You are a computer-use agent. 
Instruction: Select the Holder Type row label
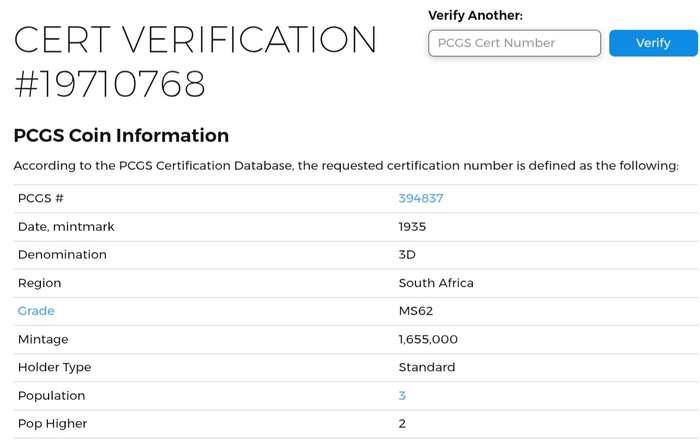coord(54,367)
